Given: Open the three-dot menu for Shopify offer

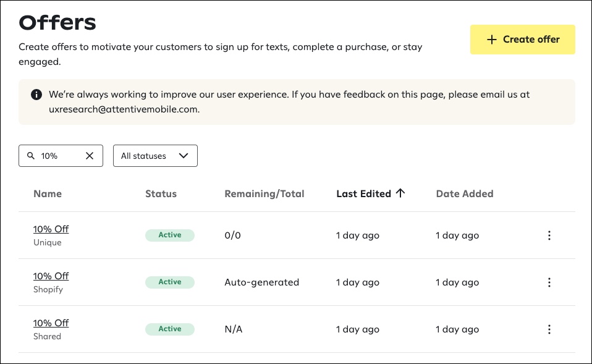Looking at the screenshot, I should click(549, 282).
